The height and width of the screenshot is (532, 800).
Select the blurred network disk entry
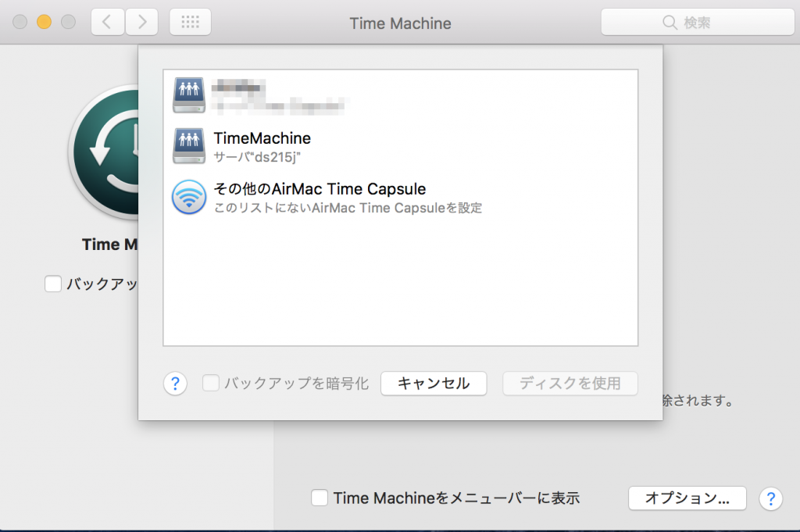(401, 95)
